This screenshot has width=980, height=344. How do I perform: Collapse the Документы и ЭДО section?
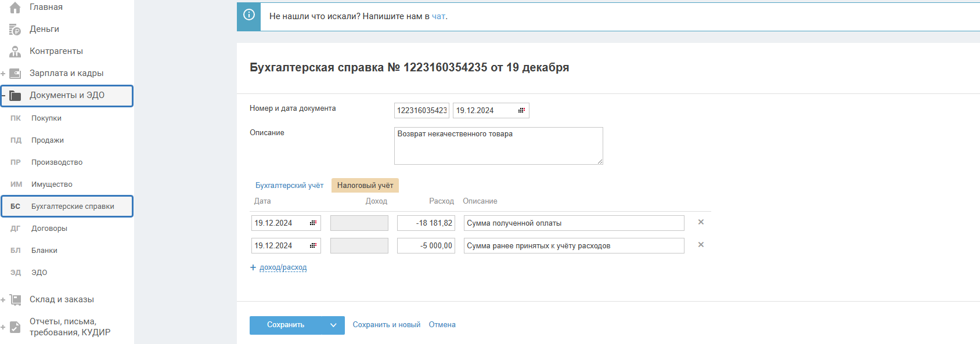click(3, 96)
